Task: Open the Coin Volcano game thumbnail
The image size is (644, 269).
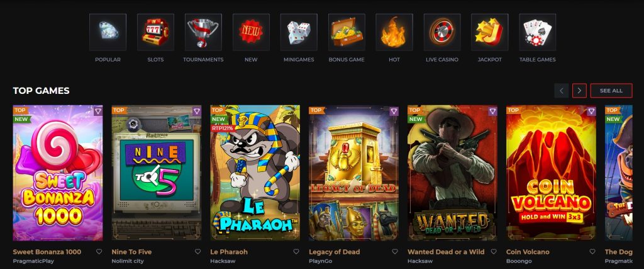Action: tap(551, 173)
